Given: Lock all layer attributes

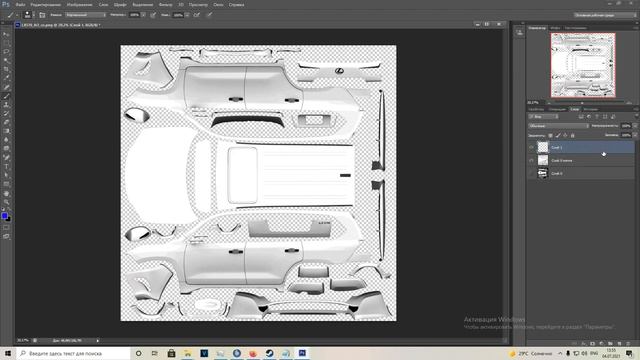Looking at the screenshot, I should click(x=573, y=135).
